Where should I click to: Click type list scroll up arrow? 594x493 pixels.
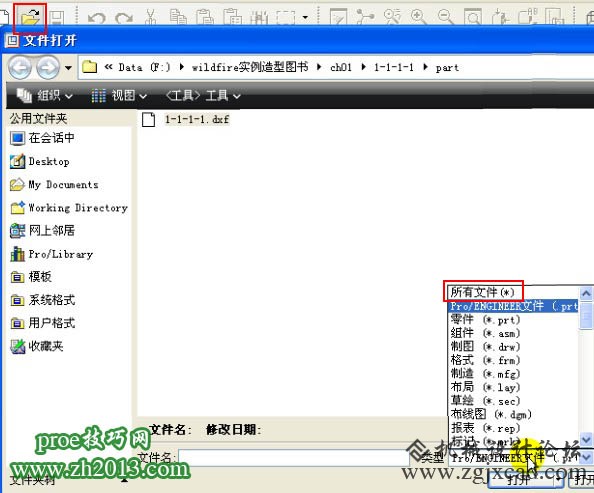pyautogui.click(x=586, y=293)
